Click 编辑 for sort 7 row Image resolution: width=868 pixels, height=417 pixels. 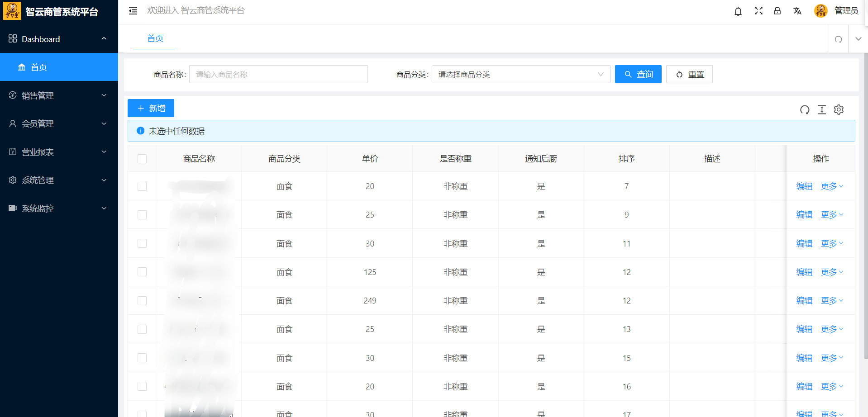click(x=804, y=186)
